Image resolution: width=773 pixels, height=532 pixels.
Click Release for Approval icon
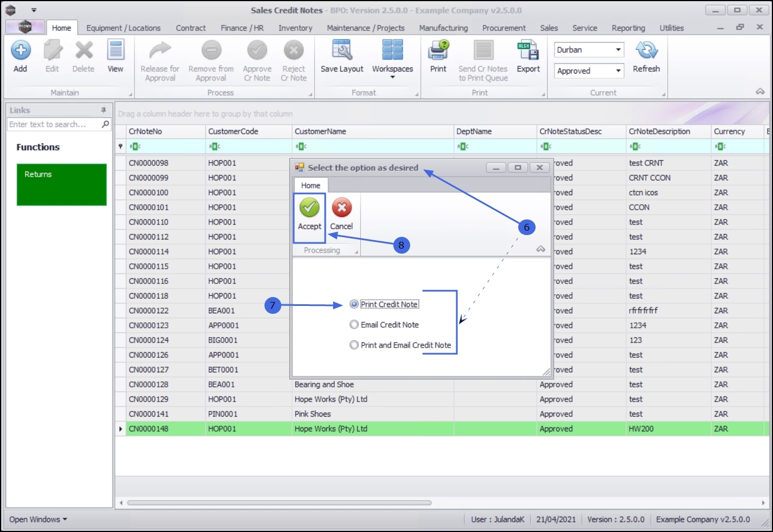[160, 51]
